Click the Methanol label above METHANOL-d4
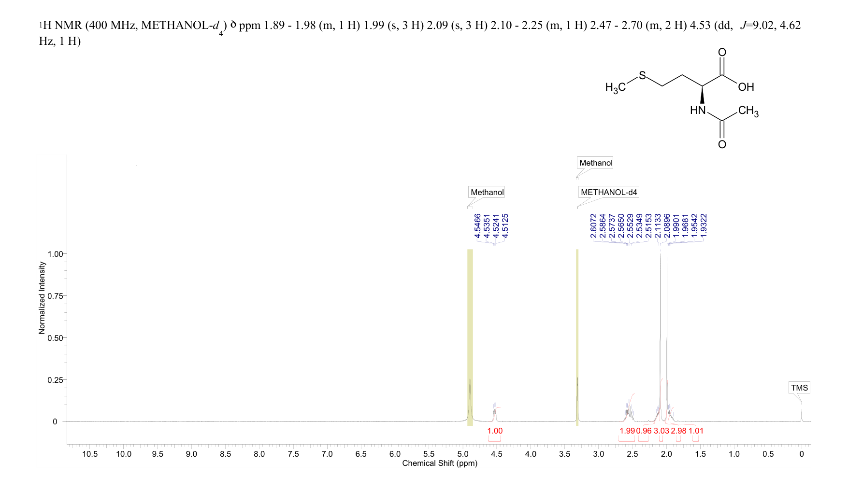This screenshot has width=848, height=504. [x=596, y=163]
